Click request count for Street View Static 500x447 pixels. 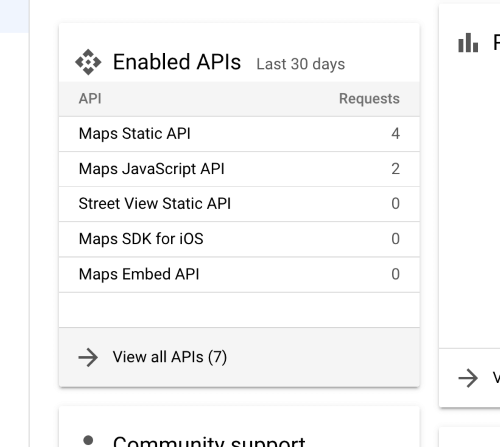pos(395,204)
